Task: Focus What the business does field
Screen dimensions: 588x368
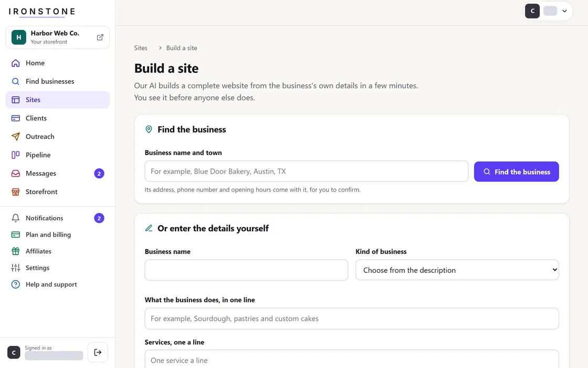Action: pos(352,319)
